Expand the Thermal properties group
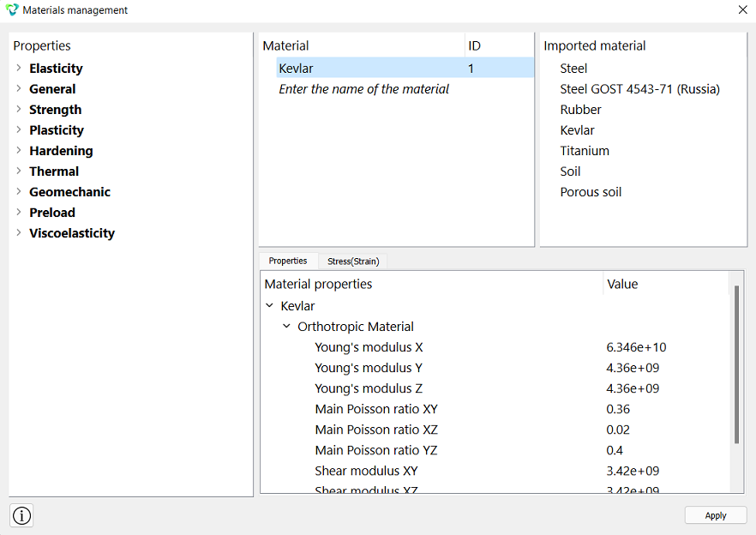 pyautogui.click(x=19, y=171)
